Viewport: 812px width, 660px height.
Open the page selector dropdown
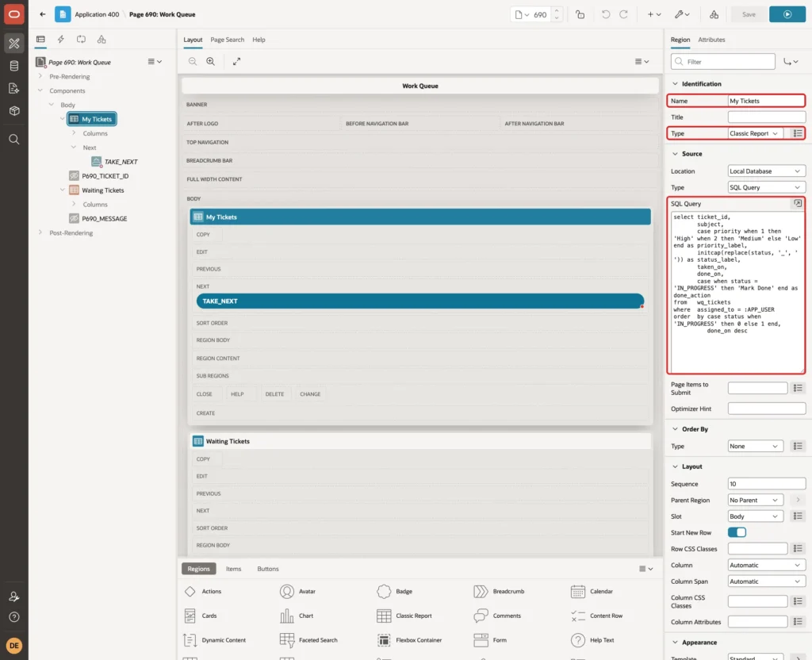tap(522, 14)
